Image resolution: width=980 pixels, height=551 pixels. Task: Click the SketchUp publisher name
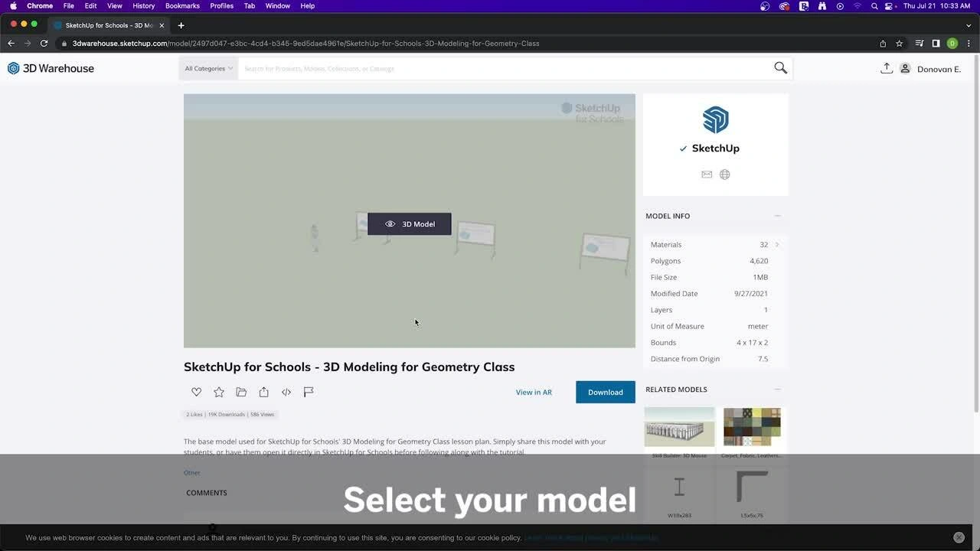[716, 148]
